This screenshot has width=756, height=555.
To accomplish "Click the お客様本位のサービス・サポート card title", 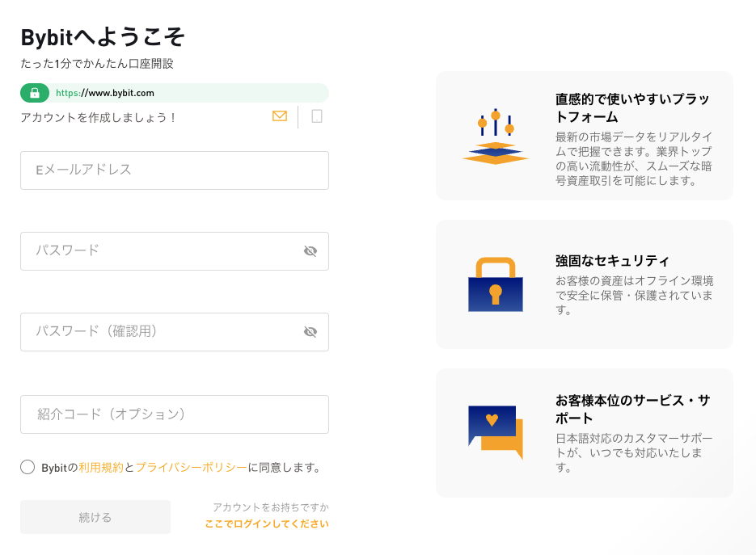I will pyautogui.click(x=632, y=409).
